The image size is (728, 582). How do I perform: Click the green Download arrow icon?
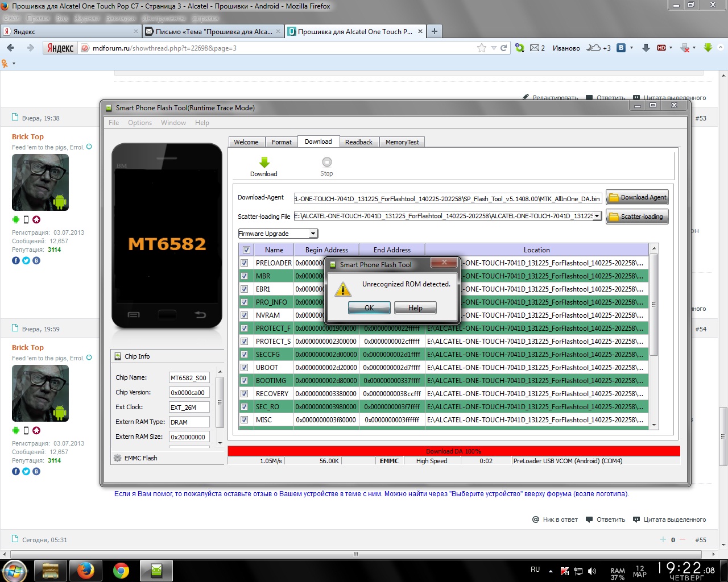pos(264,163)
